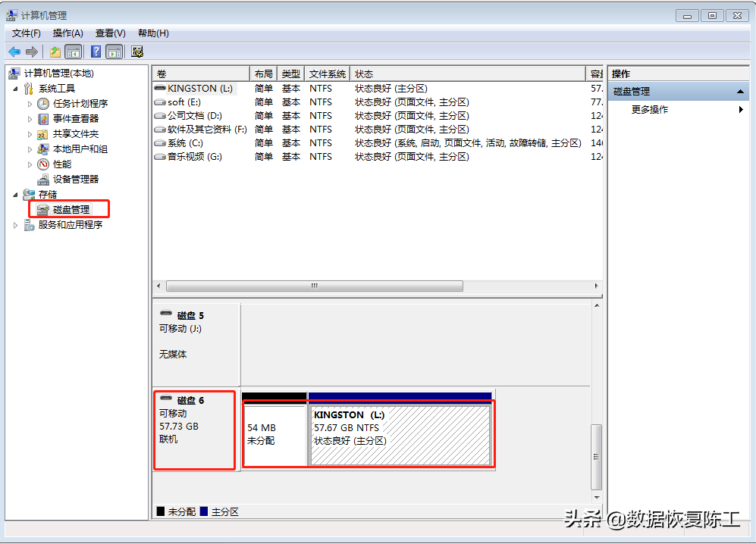Open the 操作(A) menu

68,33
